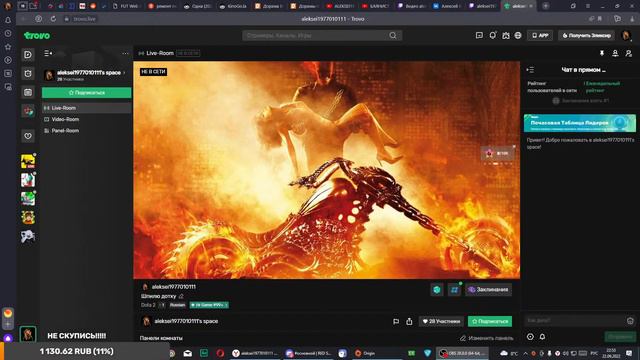The height and width of the screenshot is (360, 640).
Task: Click 'Изменить панель' link
Action: 487,338
